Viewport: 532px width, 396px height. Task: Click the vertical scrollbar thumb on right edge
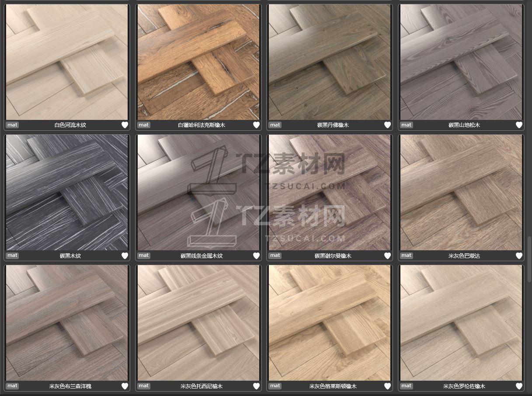529,260
